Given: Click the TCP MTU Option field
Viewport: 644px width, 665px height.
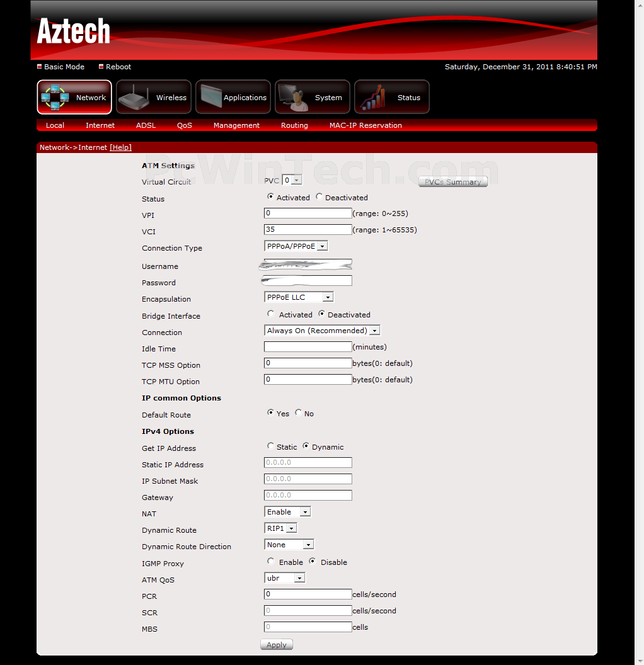Looking at the screenshot, I should pos(308,379).
